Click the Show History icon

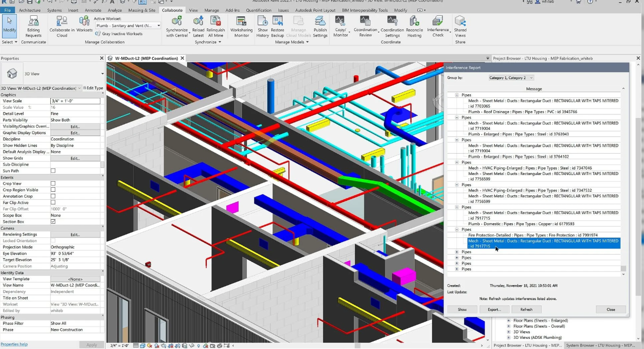[262, 21]
